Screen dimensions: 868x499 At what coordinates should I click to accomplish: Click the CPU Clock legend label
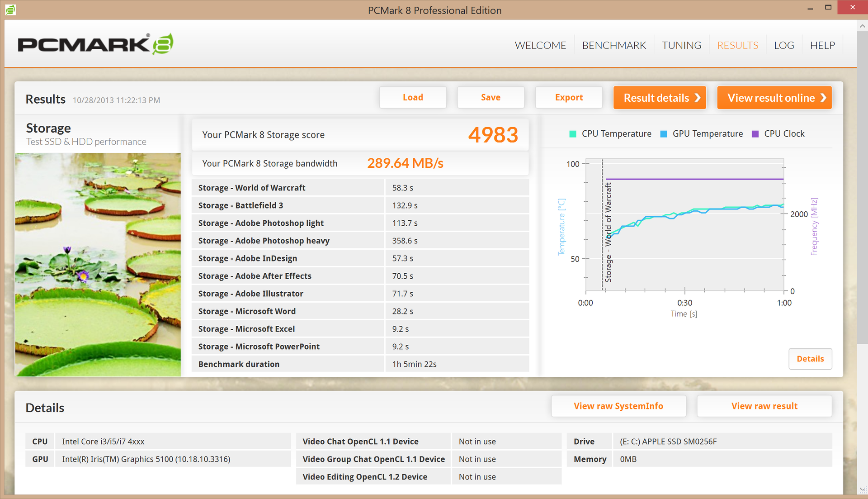pos(784,134)
